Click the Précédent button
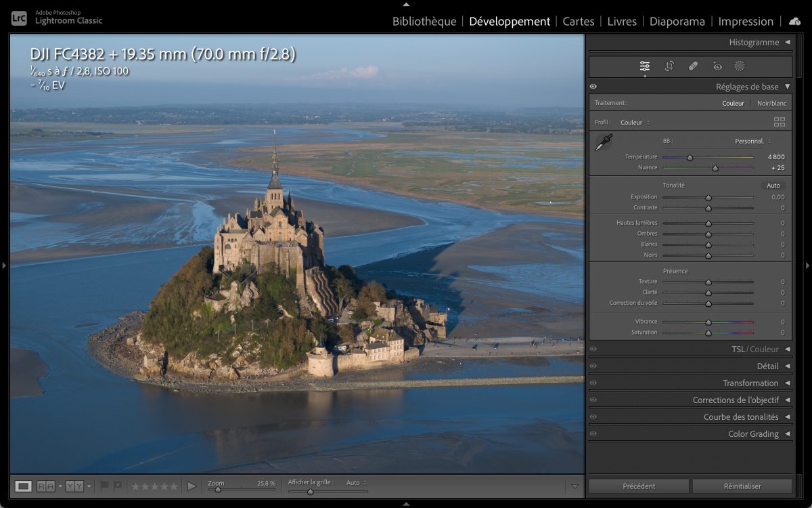812x508 pixels. click(639, 486)
